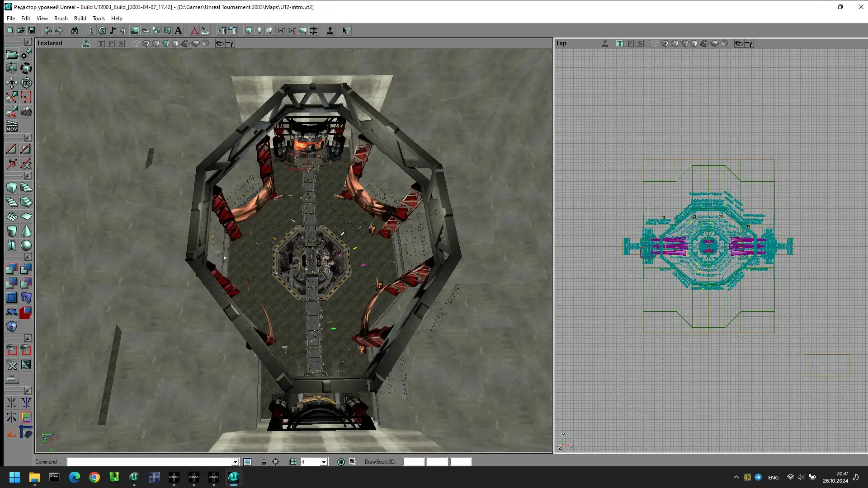Collapse the selection visibility group

[x=28, y=338]
